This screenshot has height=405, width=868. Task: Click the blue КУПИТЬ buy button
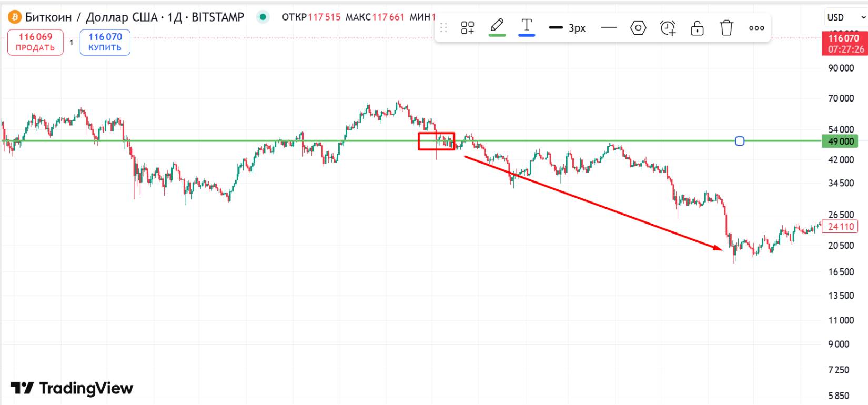point(105,42)
